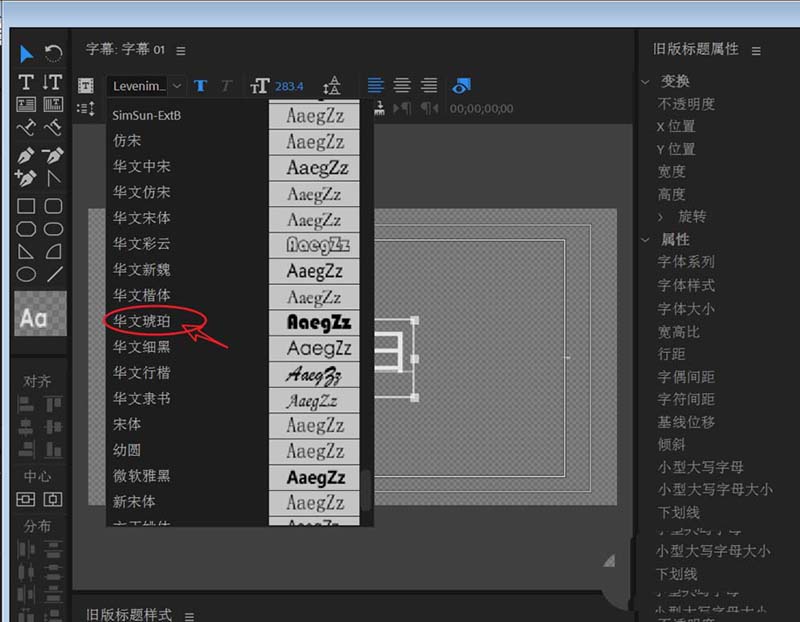Toggle bold text style
The width and height of the screenshot is (800, 622).
pos(201,86)
